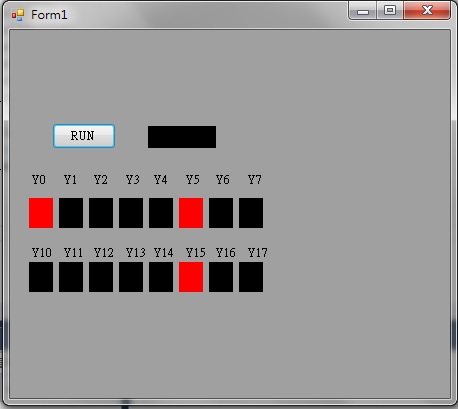Image resolution: width=458 pixels, height=409 pixels.
Task: Click the RUN button
Action: pyautogui.click(x=84, y=136)
